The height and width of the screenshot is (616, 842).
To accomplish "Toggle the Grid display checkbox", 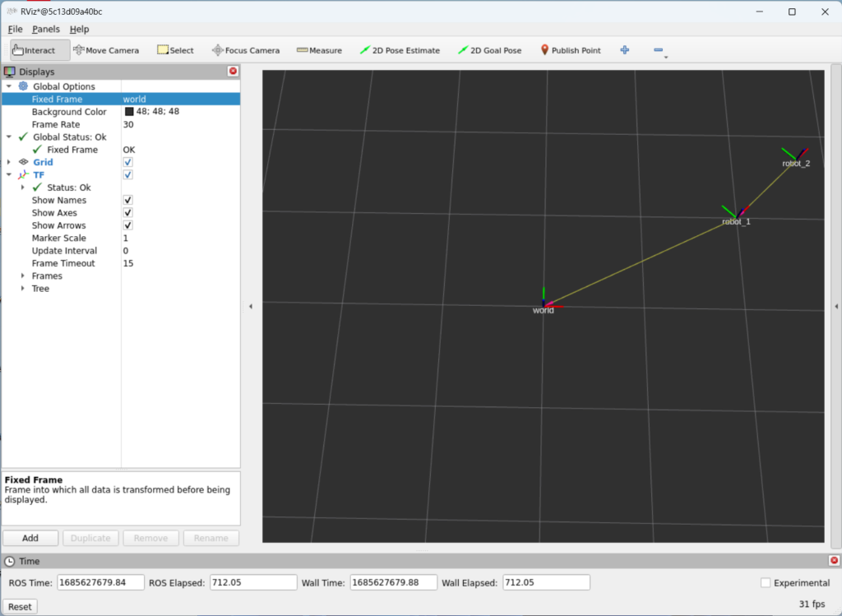I will [127, 162].
